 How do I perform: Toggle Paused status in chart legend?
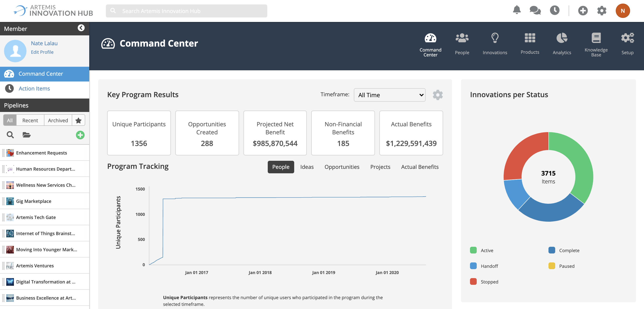tap(561, 266)
